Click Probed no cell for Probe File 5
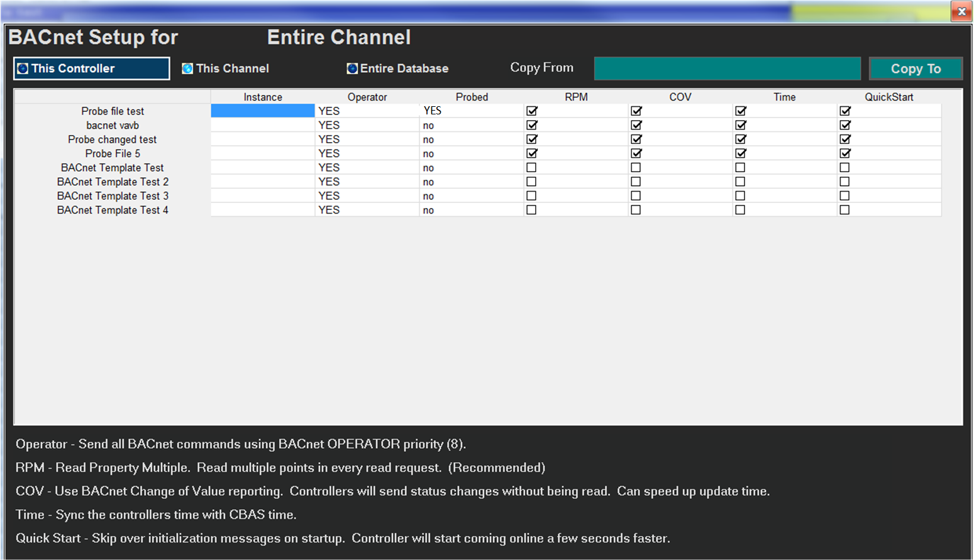Viewport: 974px width, 560px height. point(472,153)
